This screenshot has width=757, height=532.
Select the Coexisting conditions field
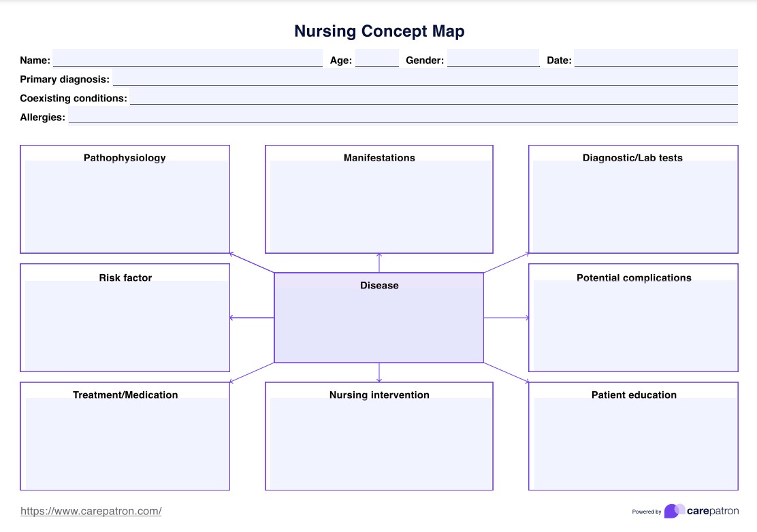(433, 97)
